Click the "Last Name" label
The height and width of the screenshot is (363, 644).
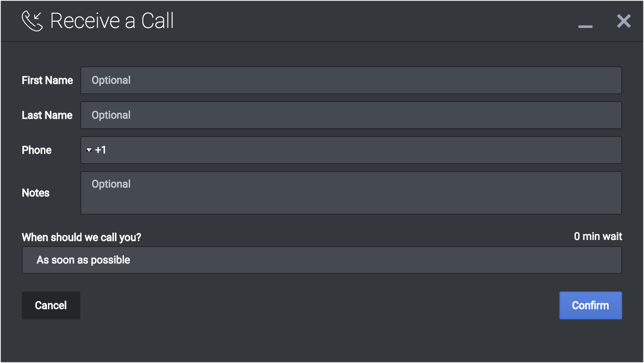pyautogui.click(x=47, y=115)
